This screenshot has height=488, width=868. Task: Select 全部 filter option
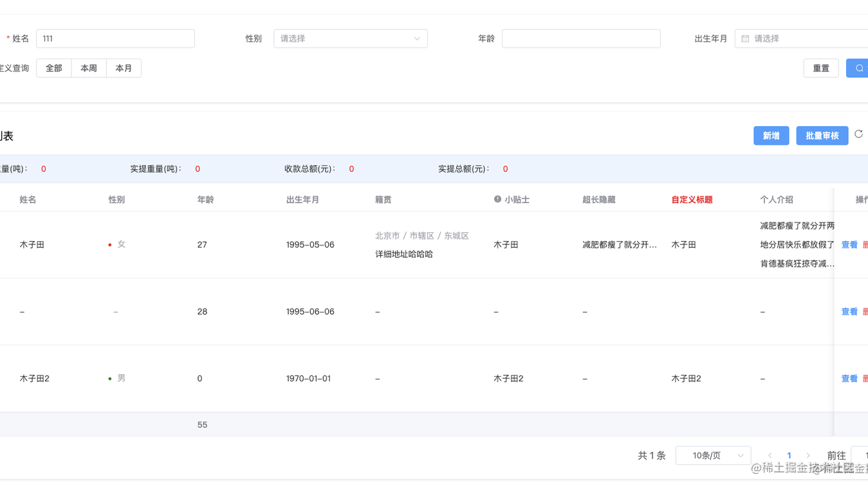pos(53,68)
